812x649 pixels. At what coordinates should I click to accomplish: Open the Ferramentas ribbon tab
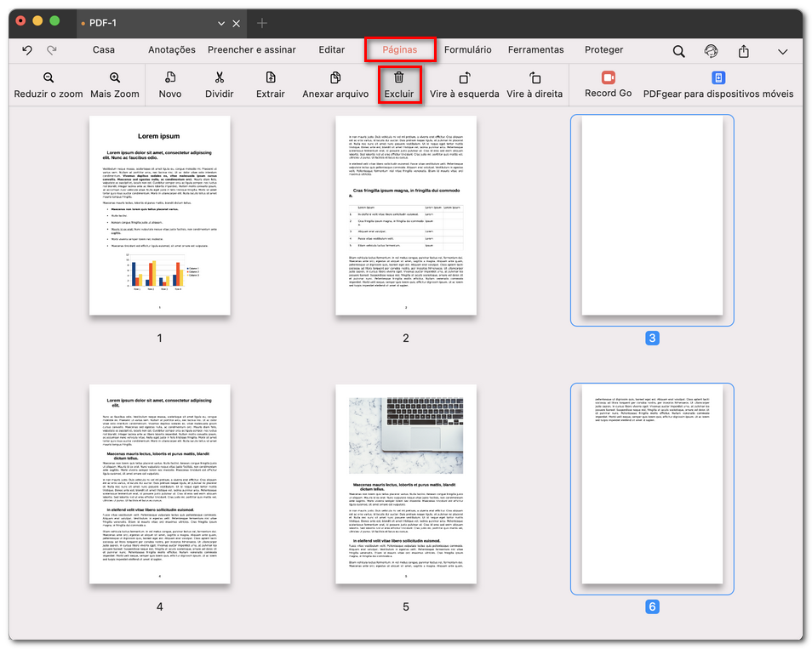(535, 50)
